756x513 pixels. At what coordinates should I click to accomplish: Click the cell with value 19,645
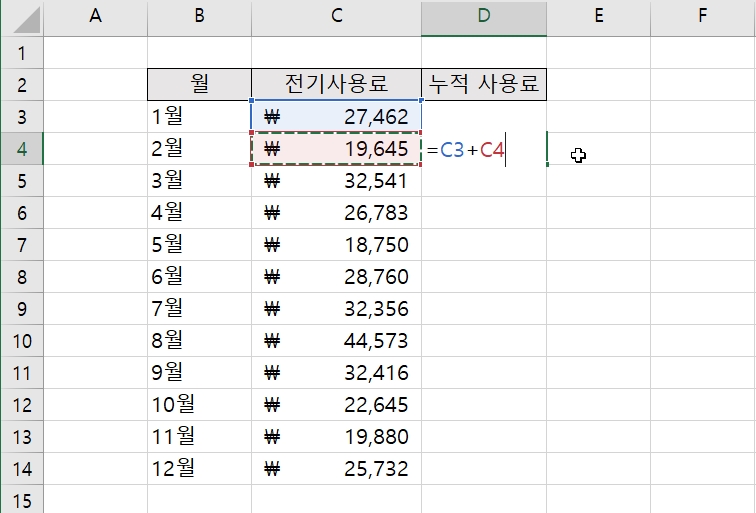[x=337, y=148]
